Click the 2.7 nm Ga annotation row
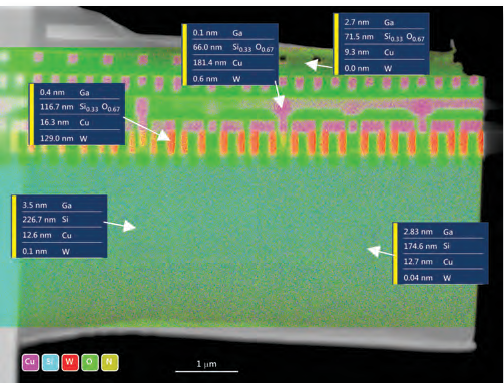The width and height of the screenshot is (504, 383). 384,22
